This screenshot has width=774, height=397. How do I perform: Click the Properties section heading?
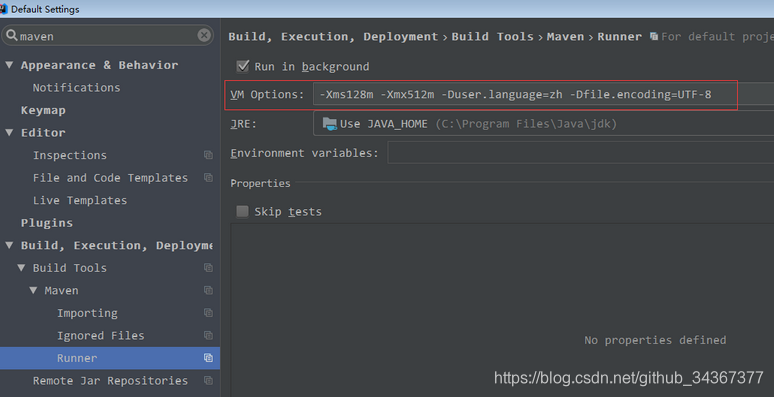click(x=260, y=183)
